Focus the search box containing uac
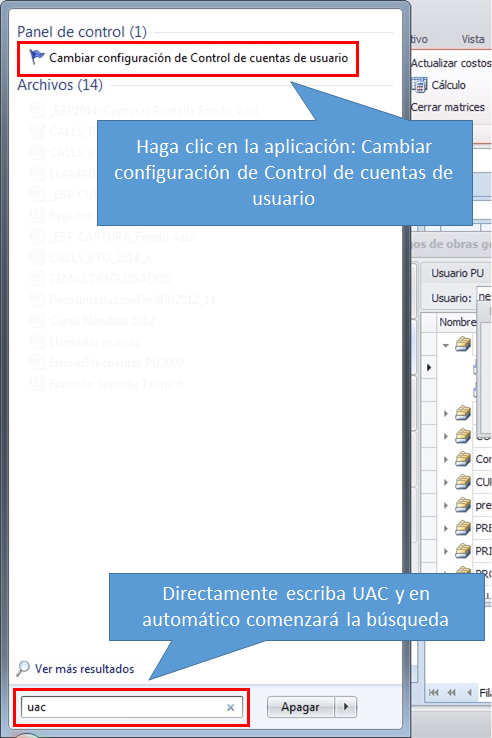Viewport: 492px width, 738px height. [132, 707]
